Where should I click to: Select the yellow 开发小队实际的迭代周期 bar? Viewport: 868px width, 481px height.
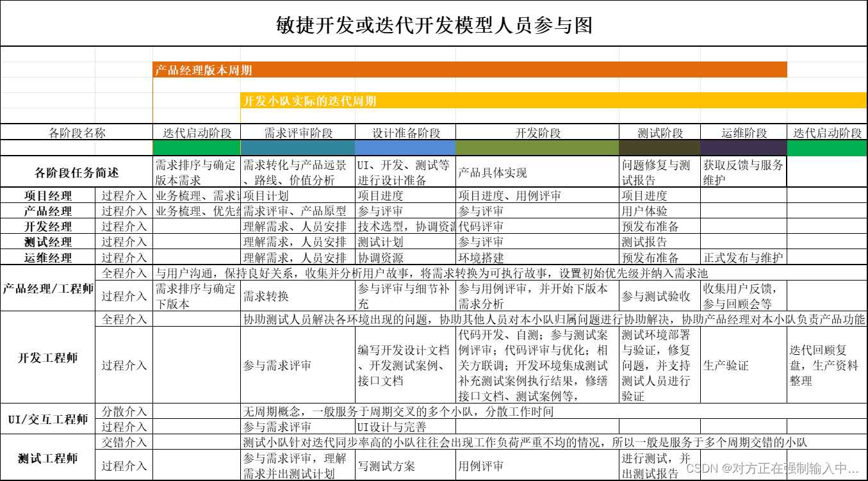point(554,101)
